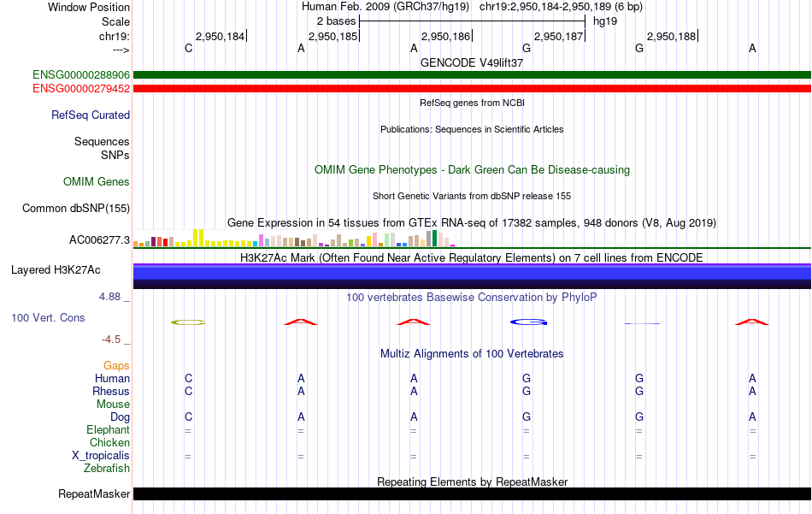The width and height of the screenshot is (812, 514).
Task: Select the red GENCODE gene bar
Action: coord(472,89)
